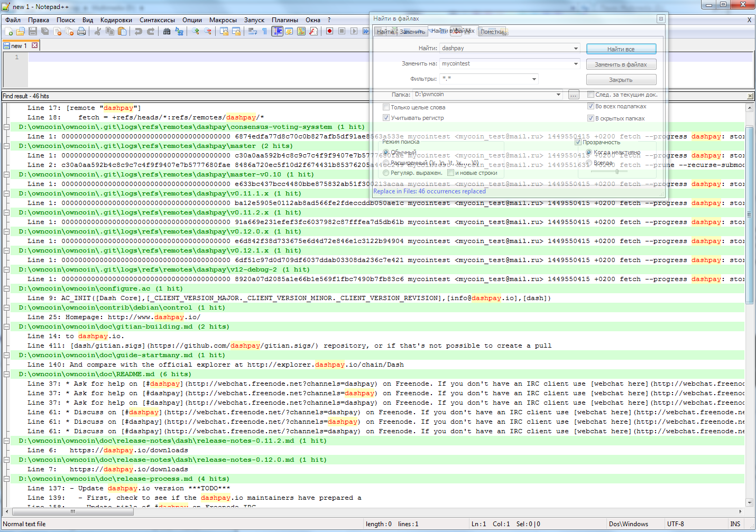Viewport: 756px width, 532px height.
Task: Toggle Word Wrap toolbar icon
Action: click(253, 32)
